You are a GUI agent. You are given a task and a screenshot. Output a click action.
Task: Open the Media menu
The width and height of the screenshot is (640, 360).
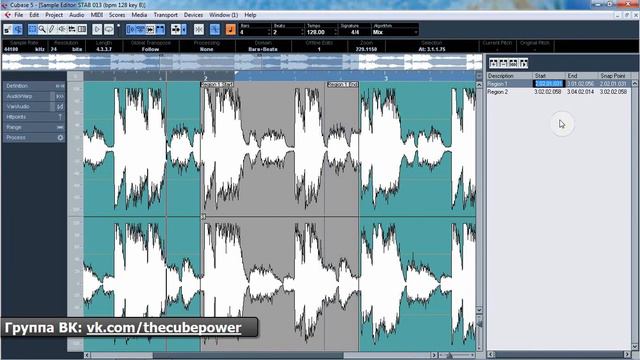(139, 15)
